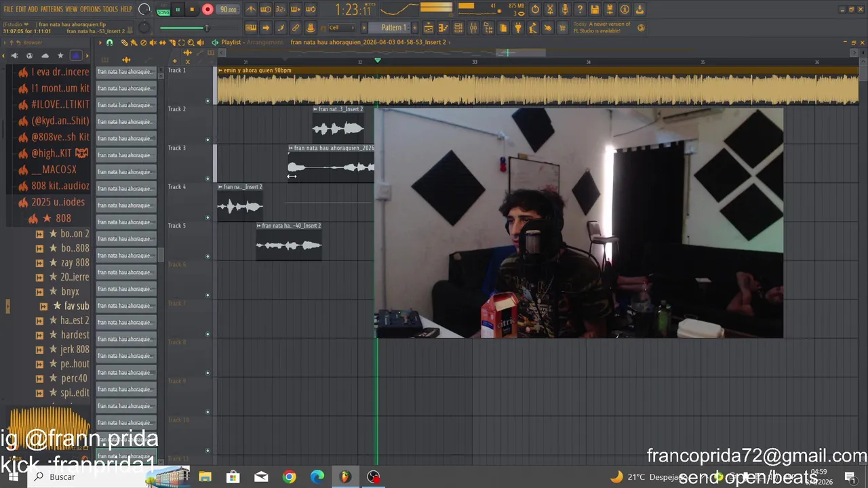
Task: Click the master pitch knob
Action: 144,28
